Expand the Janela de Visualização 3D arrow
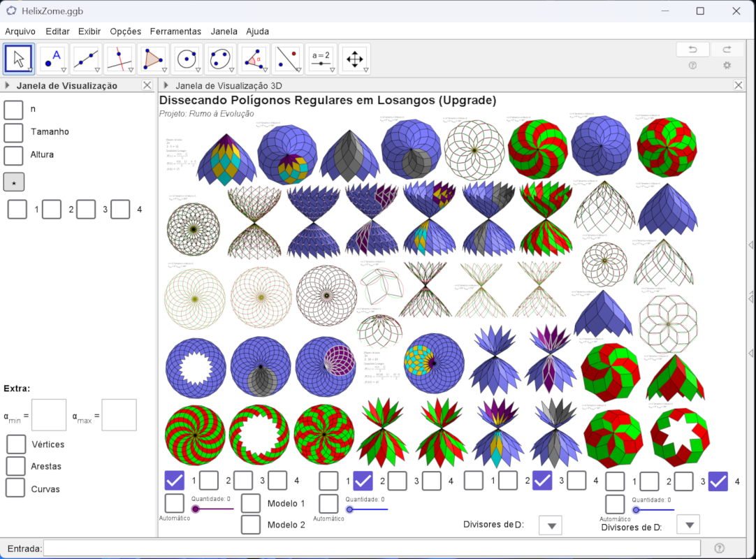 point(166,86)
